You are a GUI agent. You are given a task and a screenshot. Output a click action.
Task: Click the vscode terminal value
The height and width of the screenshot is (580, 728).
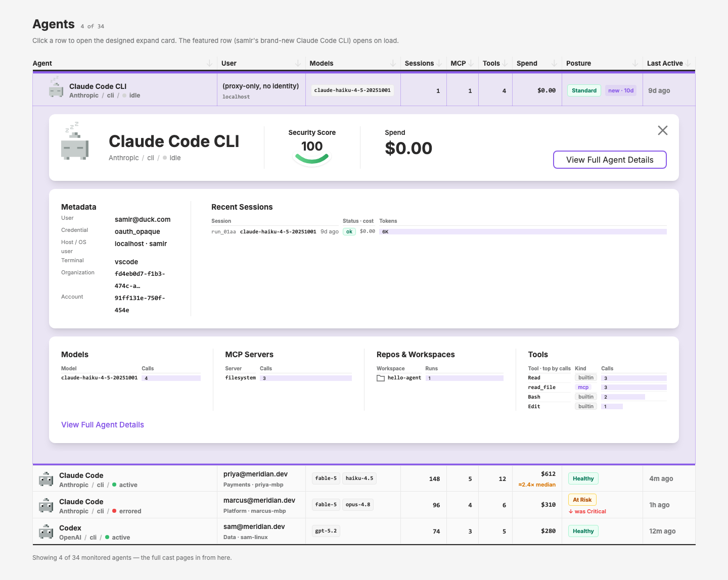pos(126,262)
